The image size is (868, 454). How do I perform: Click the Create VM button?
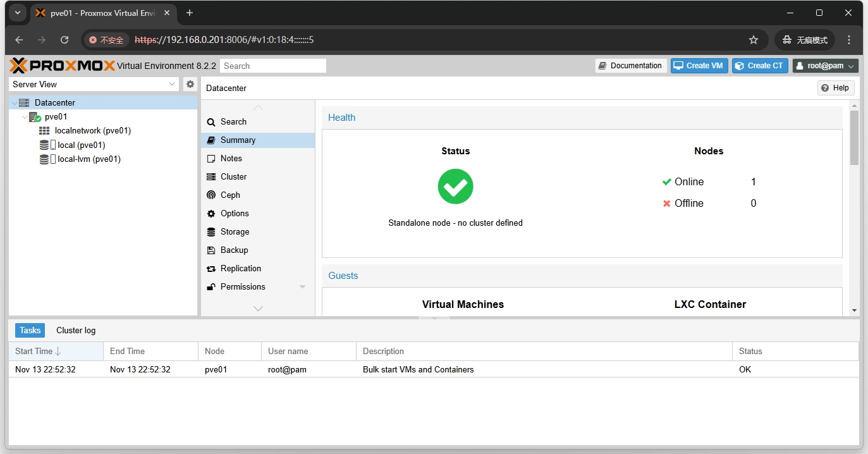(699, 66)
